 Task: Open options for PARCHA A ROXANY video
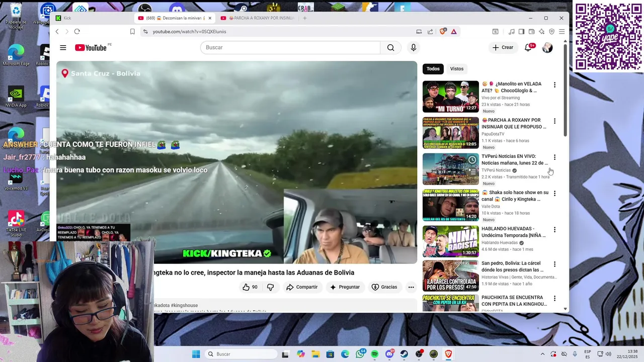pyautogui.click(x=554, y=121)
